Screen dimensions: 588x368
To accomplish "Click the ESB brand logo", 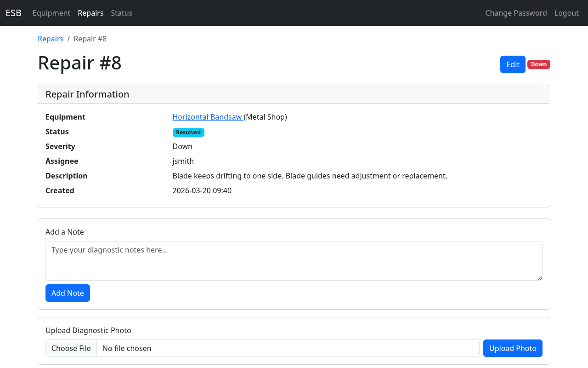I will 13,13.
